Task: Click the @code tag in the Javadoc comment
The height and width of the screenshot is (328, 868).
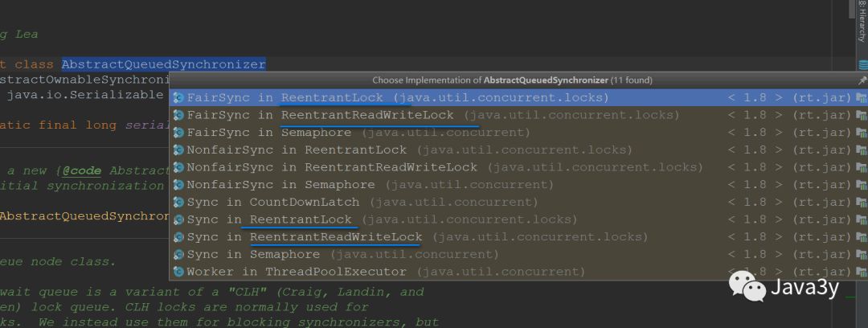Action: (x=81, y=170)
